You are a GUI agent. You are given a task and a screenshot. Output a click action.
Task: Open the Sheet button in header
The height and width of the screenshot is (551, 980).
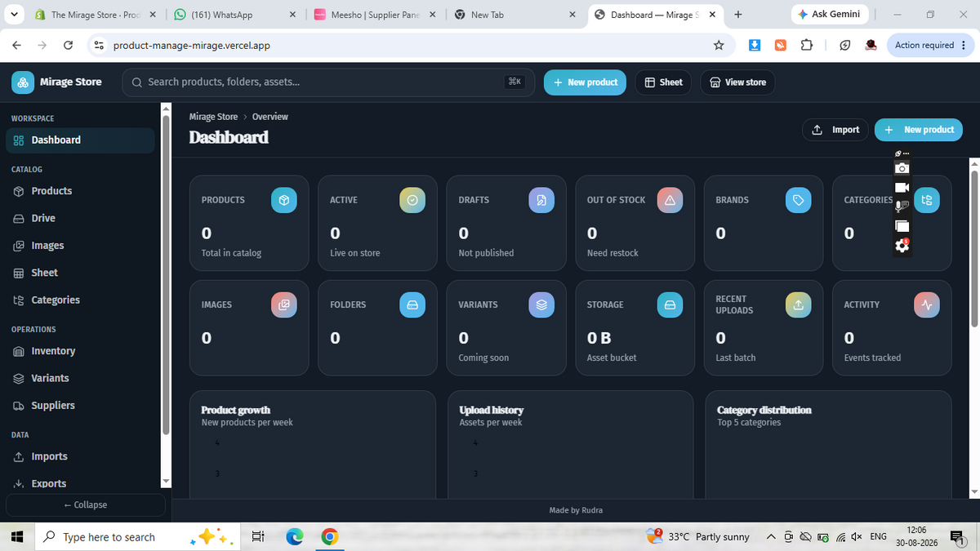[663, 82]
